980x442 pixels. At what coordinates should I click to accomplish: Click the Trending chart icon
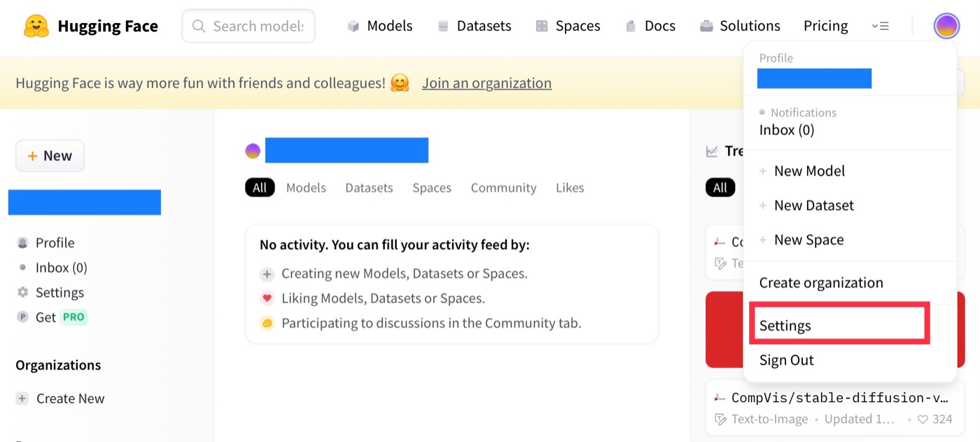[712, 151]
